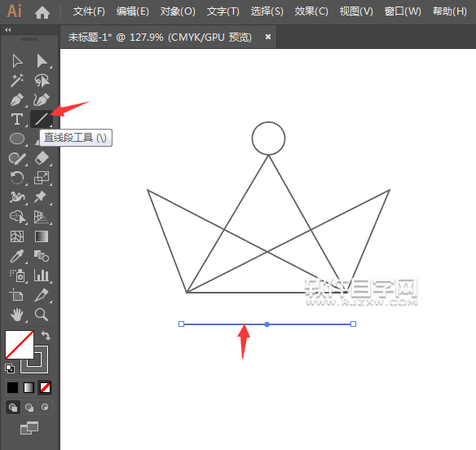Open the 效果(C) menu
The height and width of the screenshot is (450, 476).
pyautogui.click(x=311, y=11)
